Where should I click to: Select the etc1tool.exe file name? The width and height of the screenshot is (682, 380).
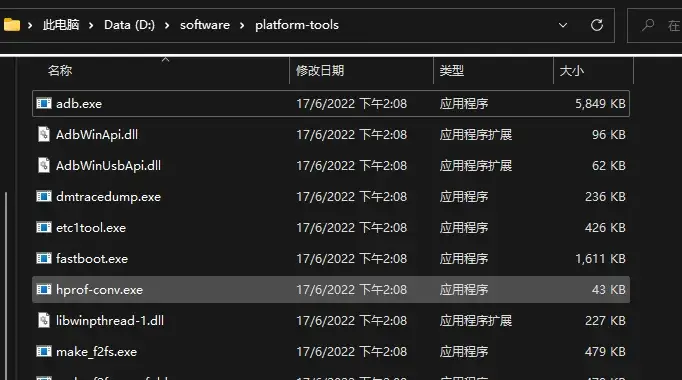pos(91,227)
